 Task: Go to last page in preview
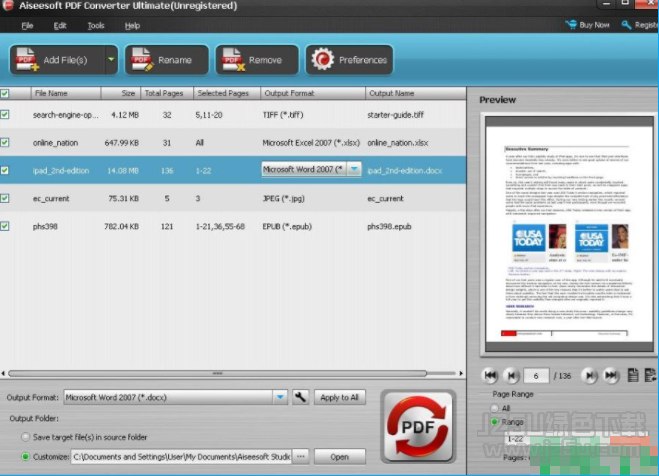(611, 375)
